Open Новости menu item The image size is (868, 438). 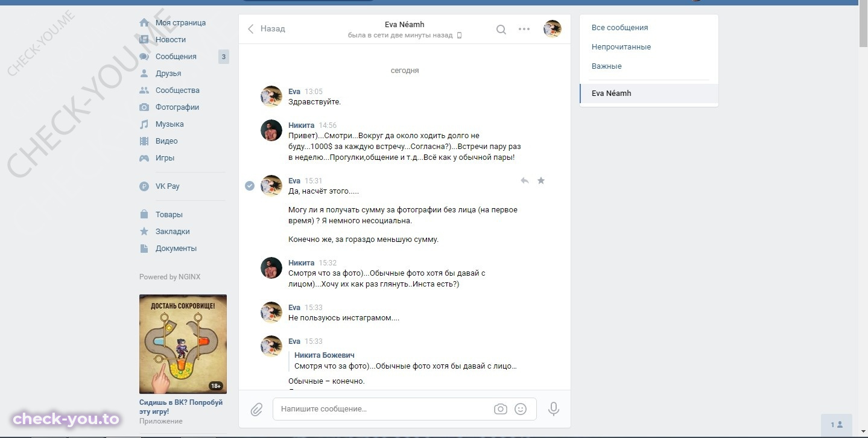[171, 40]
